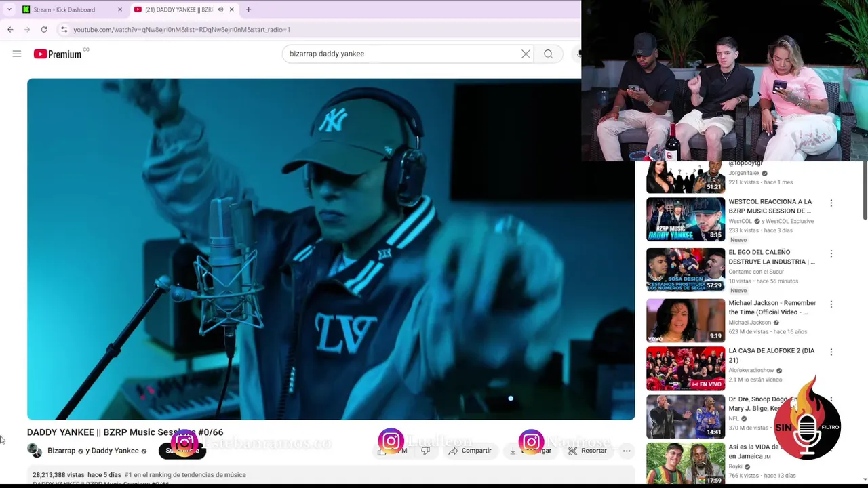Subscribe to the Bizarrap channel
This screenshot has width=868, height=488.
pos(182,451)
